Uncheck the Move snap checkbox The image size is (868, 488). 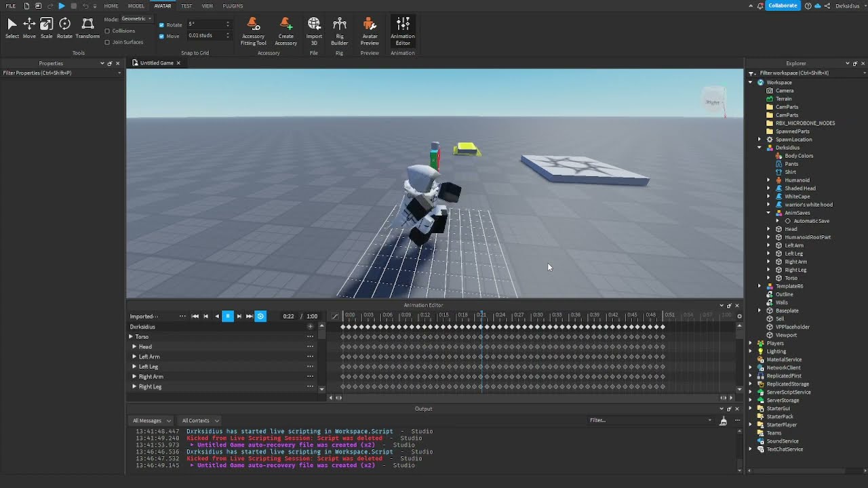(161, 36)
